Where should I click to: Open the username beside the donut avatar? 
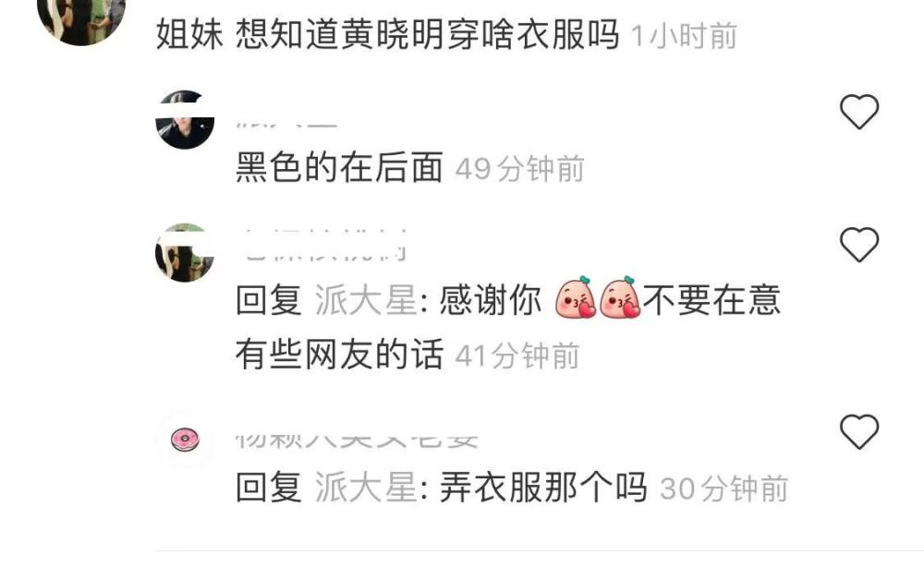pyautogui.click(x=357, y=440)
